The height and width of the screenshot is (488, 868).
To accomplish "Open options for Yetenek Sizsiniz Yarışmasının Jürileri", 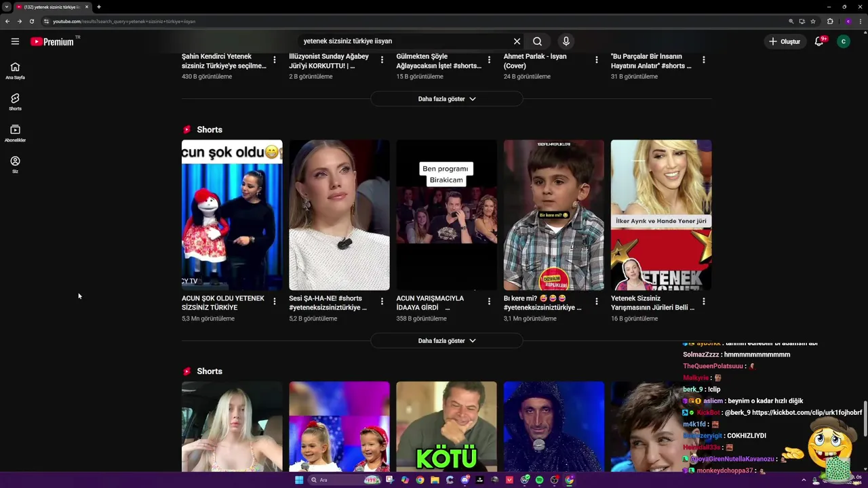I will coord(704,302).
